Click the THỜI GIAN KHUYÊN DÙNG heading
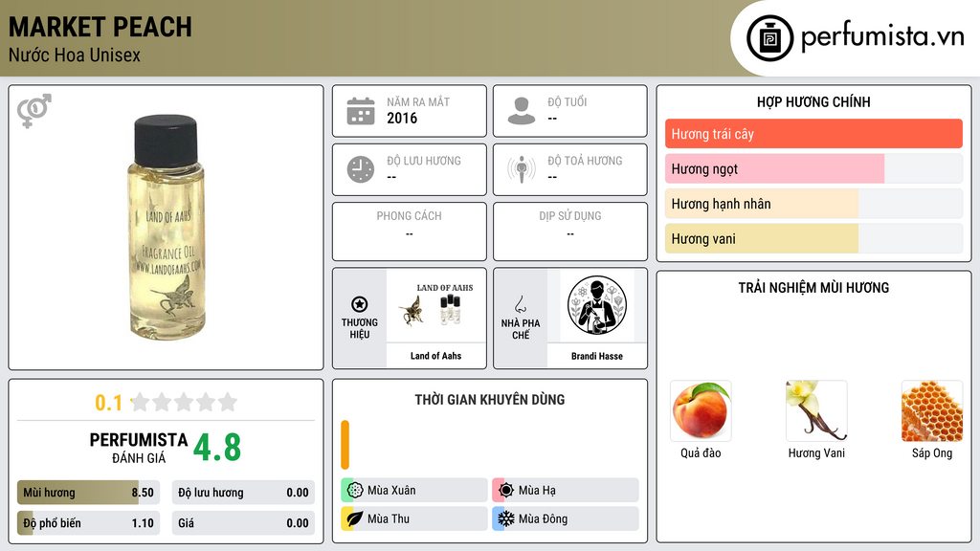The width and height of the screenshot is (980, 551). [x=490, y=400]
